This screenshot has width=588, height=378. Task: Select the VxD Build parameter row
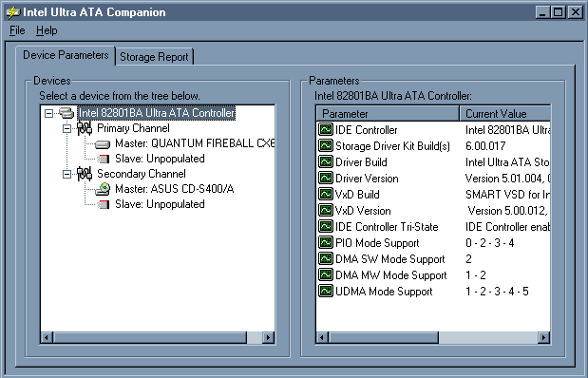(433, 195)
